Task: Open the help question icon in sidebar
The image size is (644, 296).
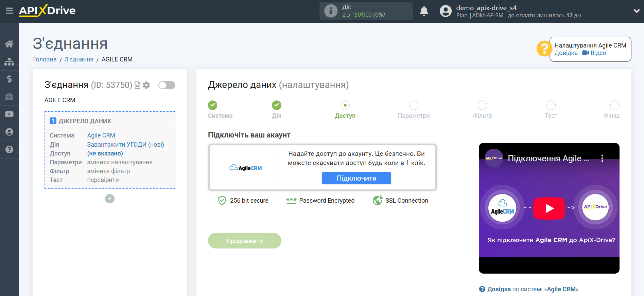Action: pos(9,149)
